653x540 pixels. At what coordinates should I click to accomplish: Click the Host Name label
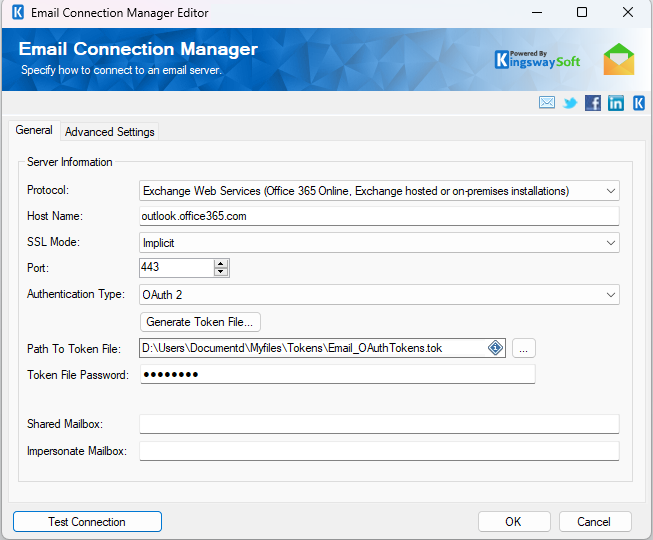55,216
